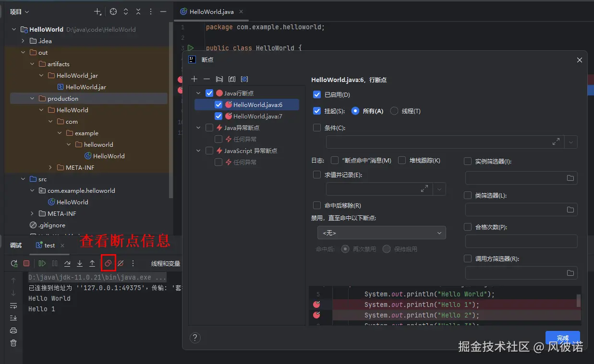Collapse the Java行断点 tree node
The height and width of the screenshot is (364, 594).
click(x=199, y=93)
